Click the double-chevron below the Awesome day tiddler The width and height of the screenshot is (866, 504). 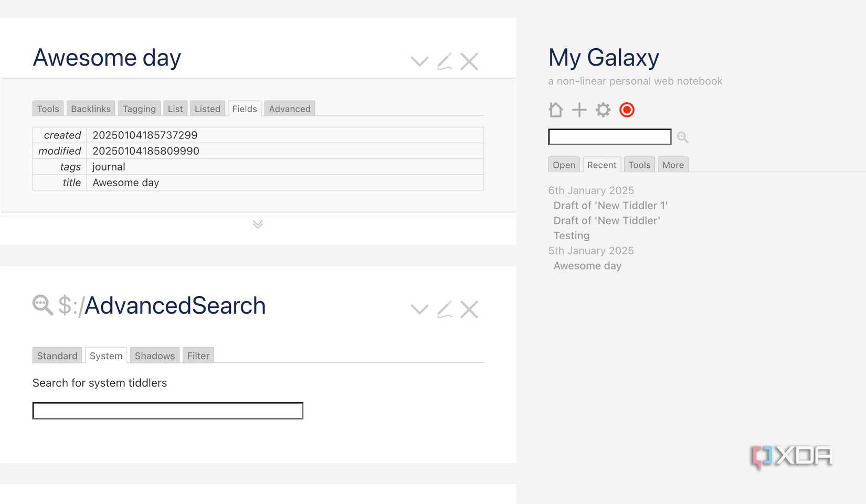pos(257,224)
